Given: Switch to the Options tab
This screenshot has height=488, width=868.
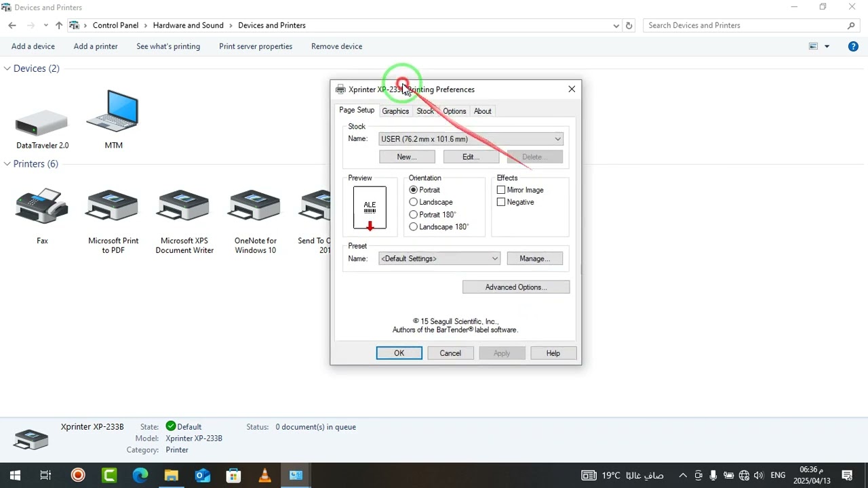Looking at the screenshot, I should click(x=454, y=111).
